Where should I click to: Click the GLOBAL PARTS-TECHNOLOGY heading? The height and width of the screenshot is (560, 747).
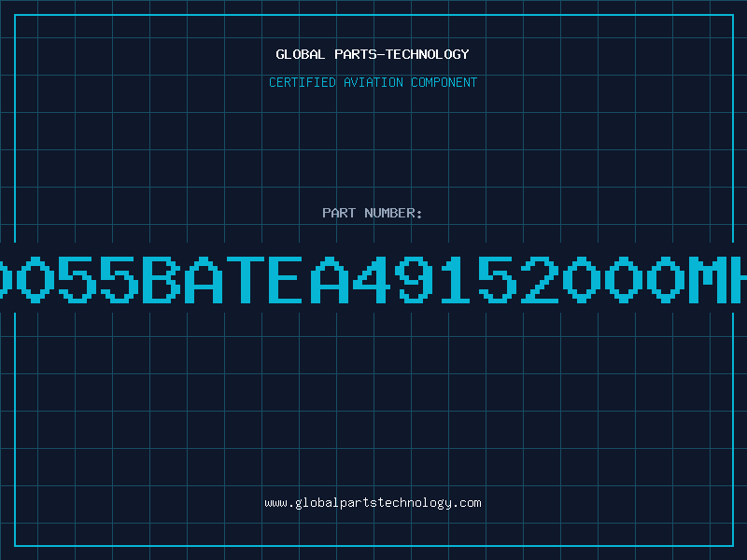(x=373, y=54)
